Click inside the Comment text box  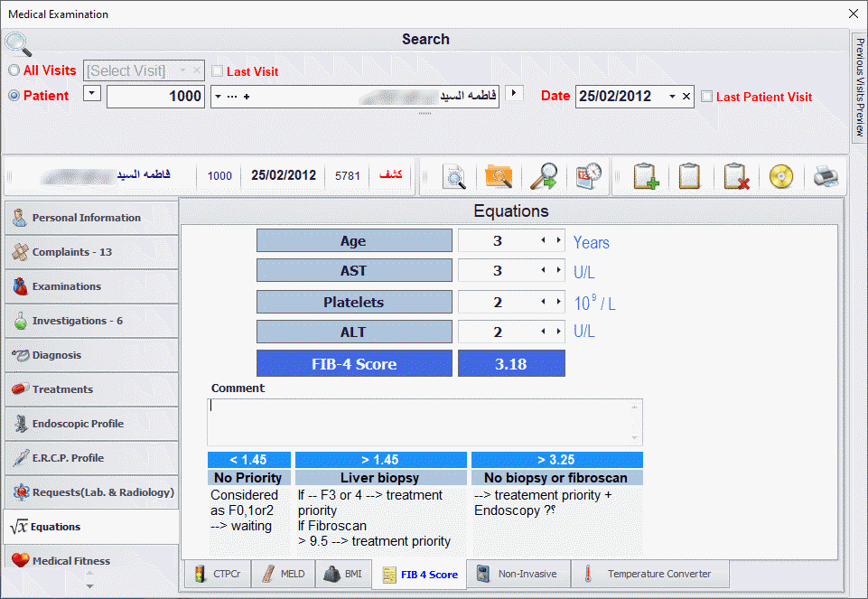(x=425, y=422)
